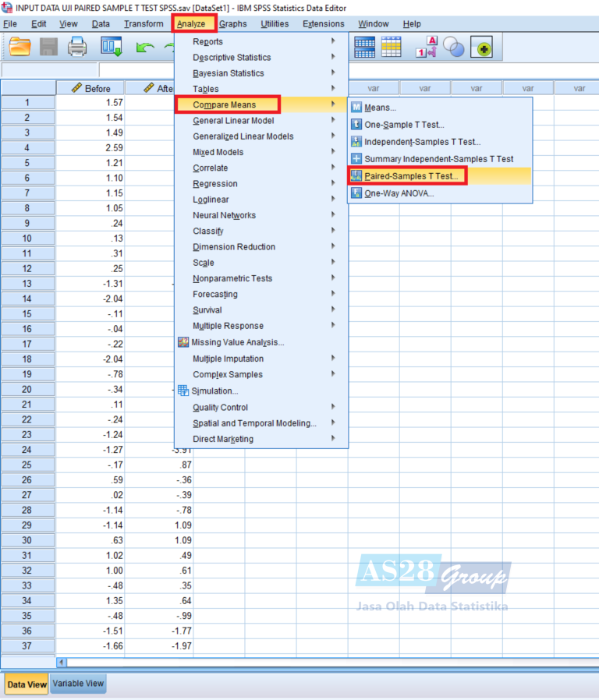Switch to Variable View tab
The height and width of the screenshot is (700, 599).
tap(78, 684)
